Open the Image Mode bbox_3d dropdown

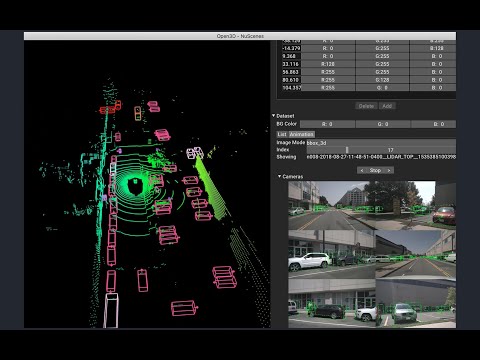[x=381, y=143]
